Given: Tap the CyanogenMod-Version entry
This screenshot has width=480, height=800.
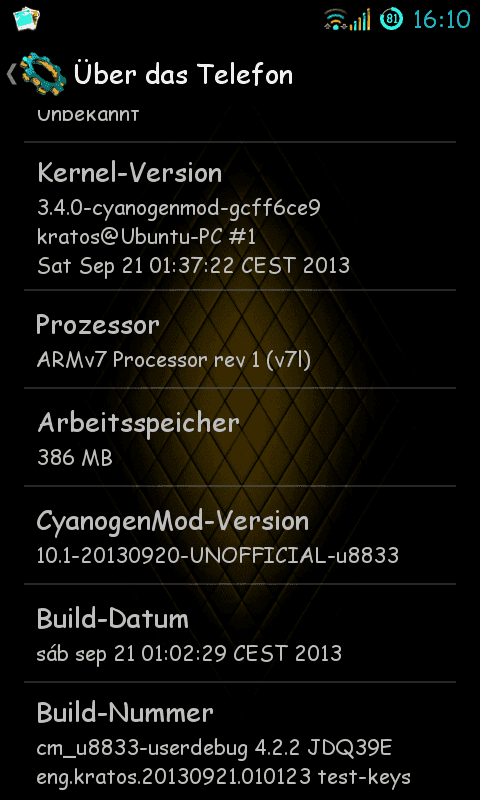Looking at the screenshot, I should coord(240,535).
